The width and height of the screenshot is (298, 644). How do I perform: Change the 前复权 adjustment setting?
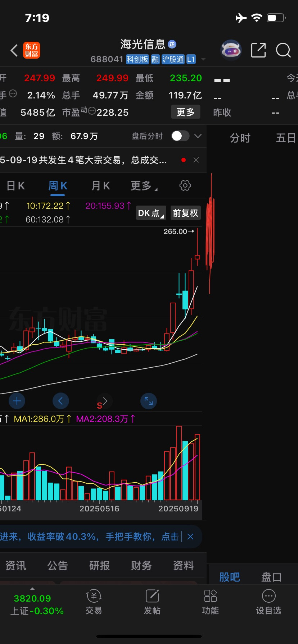(185, 213)
